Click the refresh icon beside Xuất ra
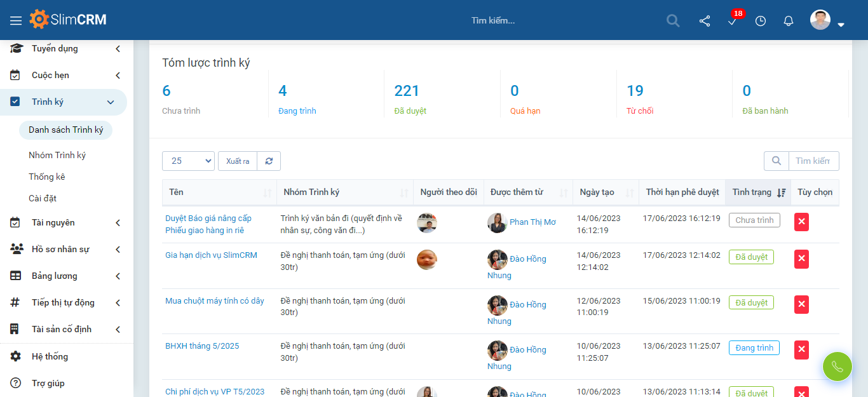Screen dimensions: 868x397 [269, 161]
